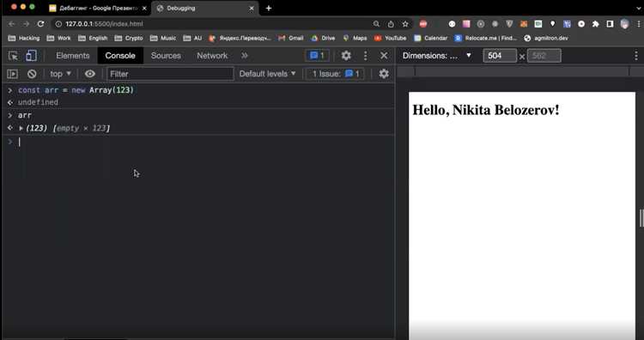This screenshot has width=644, height=340.
Task: Reload the page
Action: tap(40, 24)
